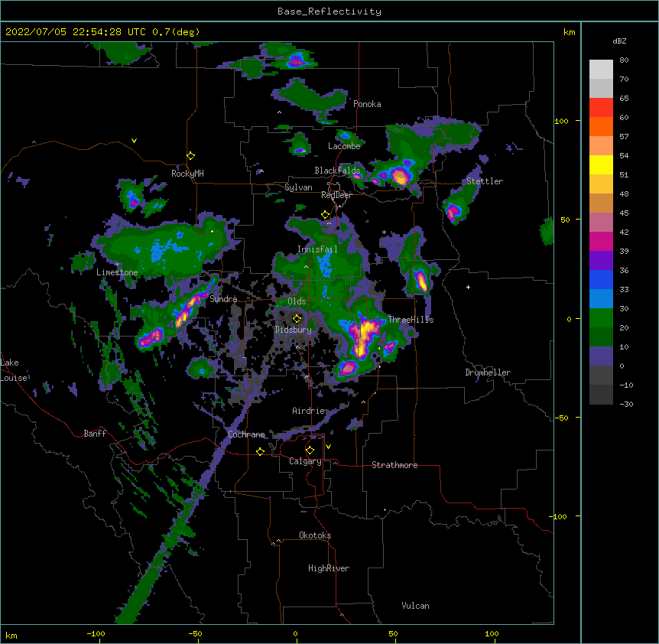Viewport: 659px width, 644px height.
Task: Pick the yellow 51-54 dBZ legend swatch
Action: click(601, 164)
